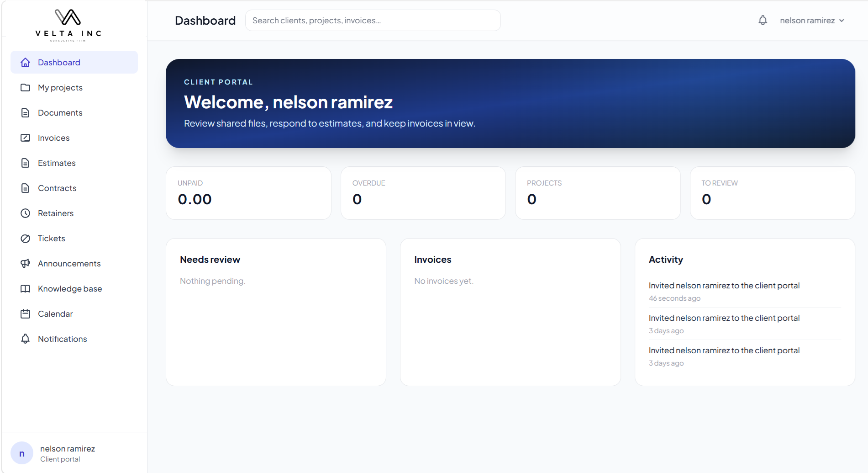Screen dimensions: 868x473
Task: Click the My projects folder icon
Action: pyautogui.click(x=26, y=87)
